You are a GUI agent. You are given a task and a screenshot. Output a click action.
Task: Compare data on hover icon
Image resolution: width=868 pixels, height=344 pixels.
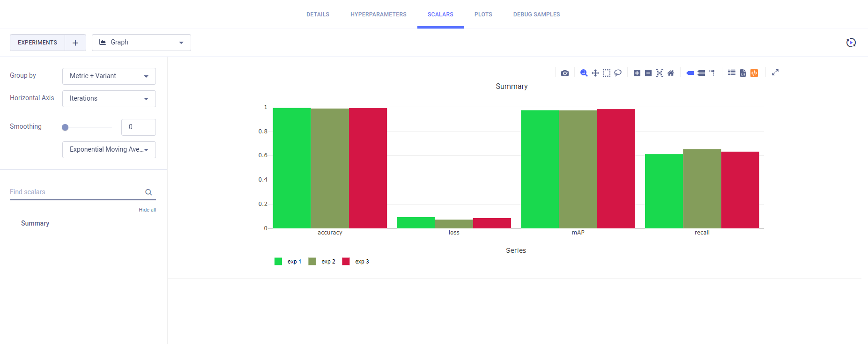(x=701, y=73)
